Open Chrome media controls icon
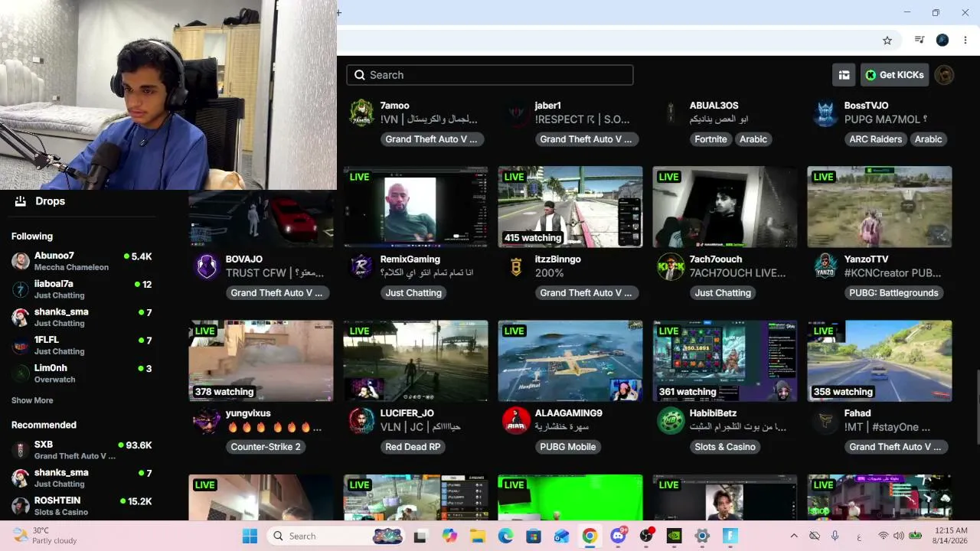The height and width of the screenshot is (551, 980). 920,40
